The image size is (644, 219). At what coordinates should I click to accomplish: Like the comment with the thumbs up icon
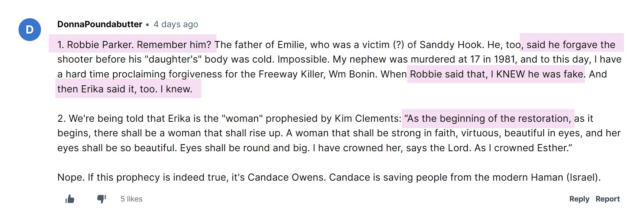pyautogui.click(x=70, y=199)
